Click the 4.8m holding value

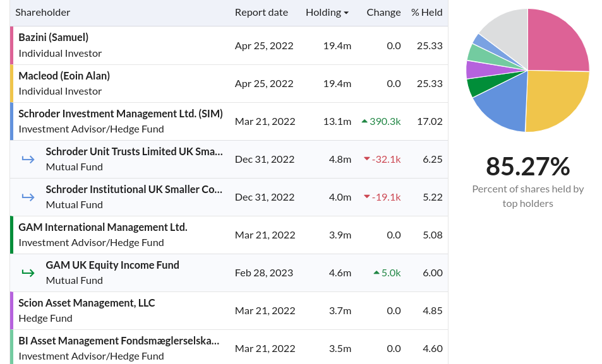[x=340, y=159]
